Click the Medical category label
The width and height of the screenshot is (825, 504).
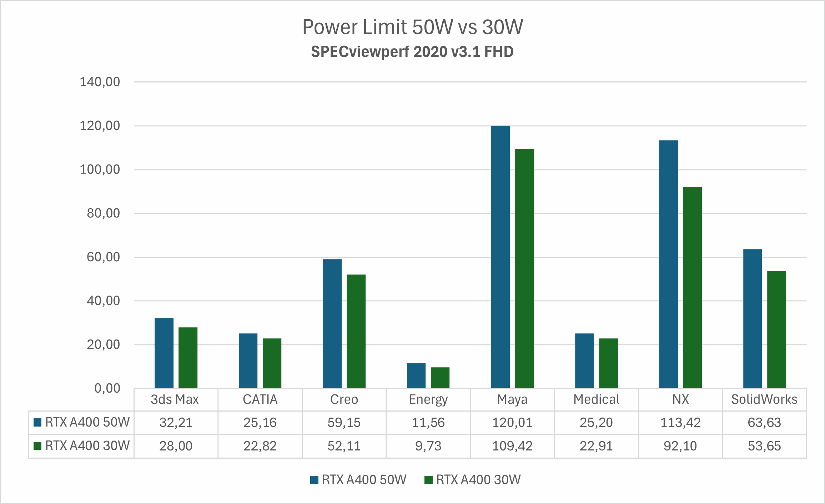(x=596, y=399)
